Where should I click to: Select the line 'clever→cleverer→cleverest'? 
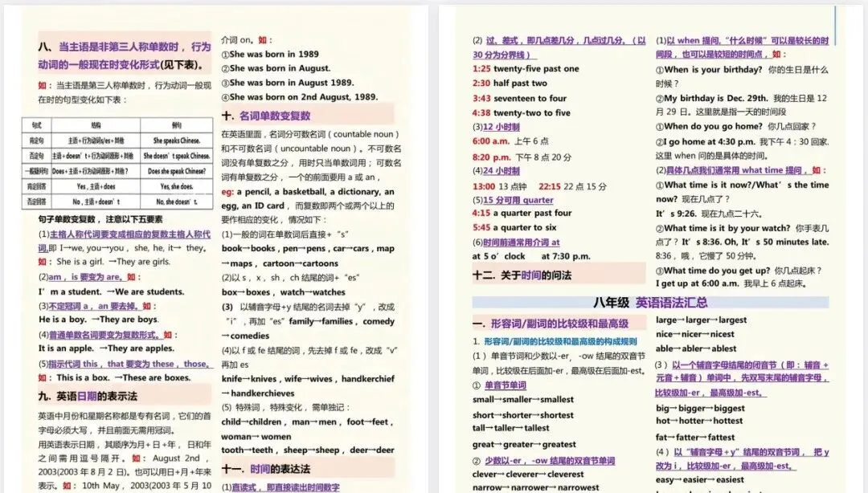[x=528, y=475]
